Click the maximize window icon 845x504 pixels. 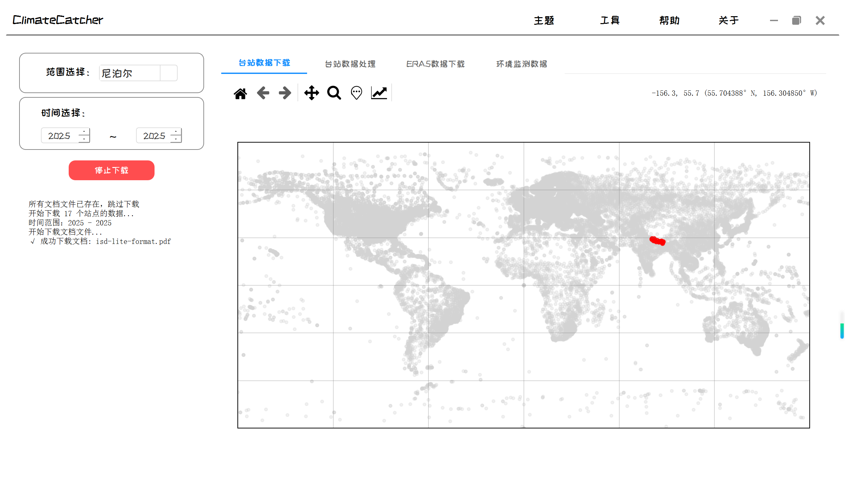(x=796, y=20)
